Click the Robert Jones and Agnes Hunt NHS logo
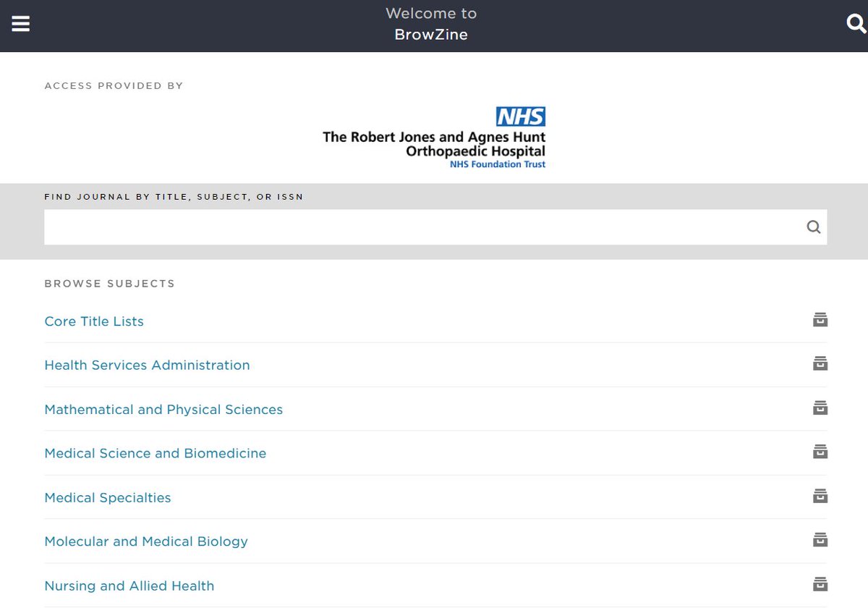Viewport: 868px width, 608px height. [434, 138]
